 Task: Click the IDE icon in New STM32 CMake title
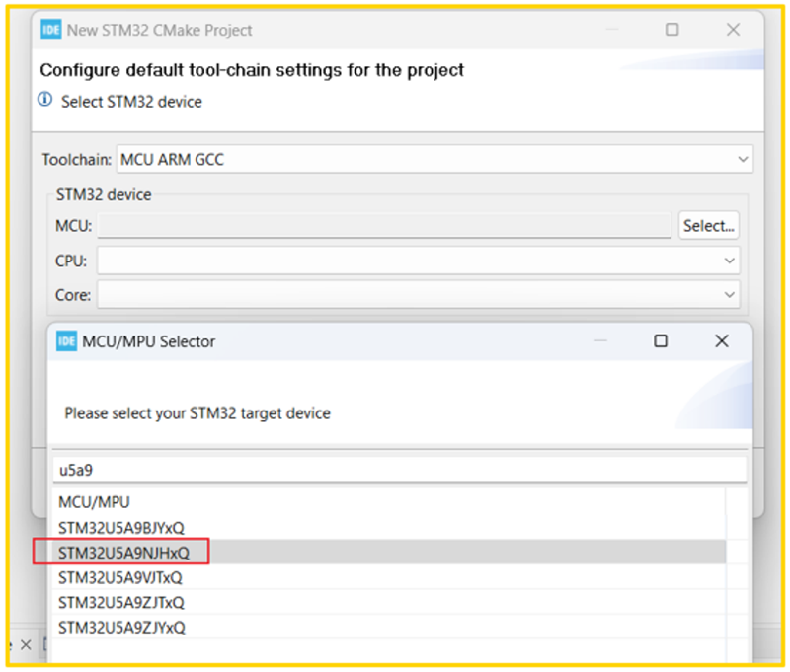[51, 30]
